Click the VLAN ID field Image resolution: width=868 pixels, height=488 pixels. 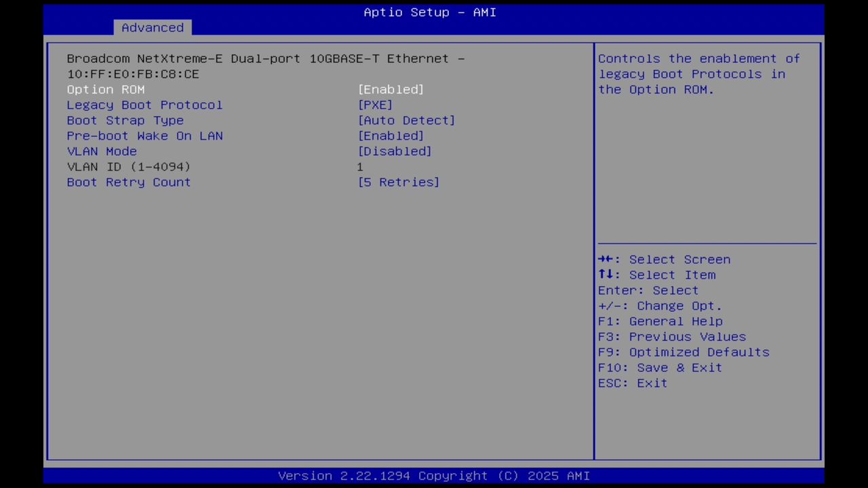coord(128,167)
